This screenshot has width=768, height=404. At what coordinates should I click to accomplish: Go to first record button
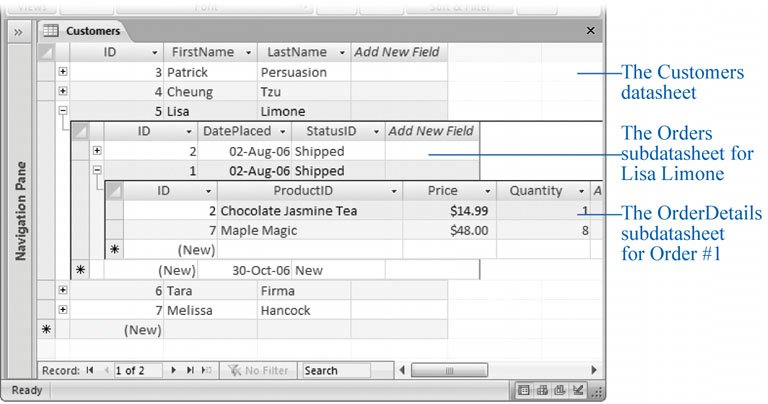pyautogui.click(x=90, y=370)
